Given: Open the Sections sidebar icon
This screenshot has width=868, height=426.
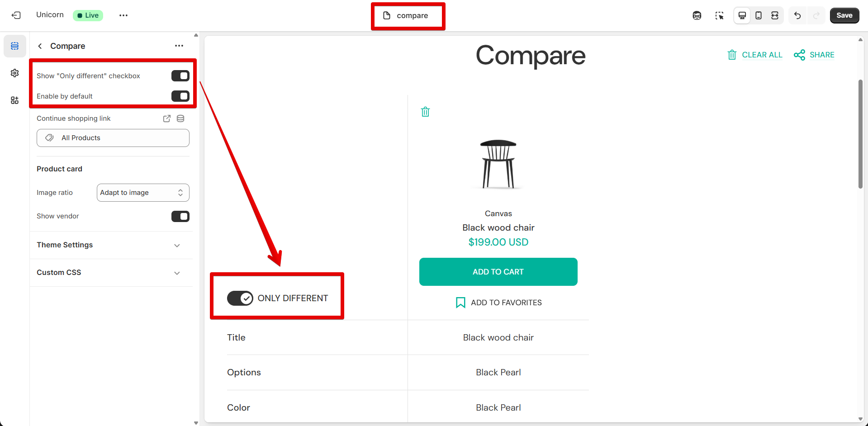Looking at the screenshot, I should 15,46.
